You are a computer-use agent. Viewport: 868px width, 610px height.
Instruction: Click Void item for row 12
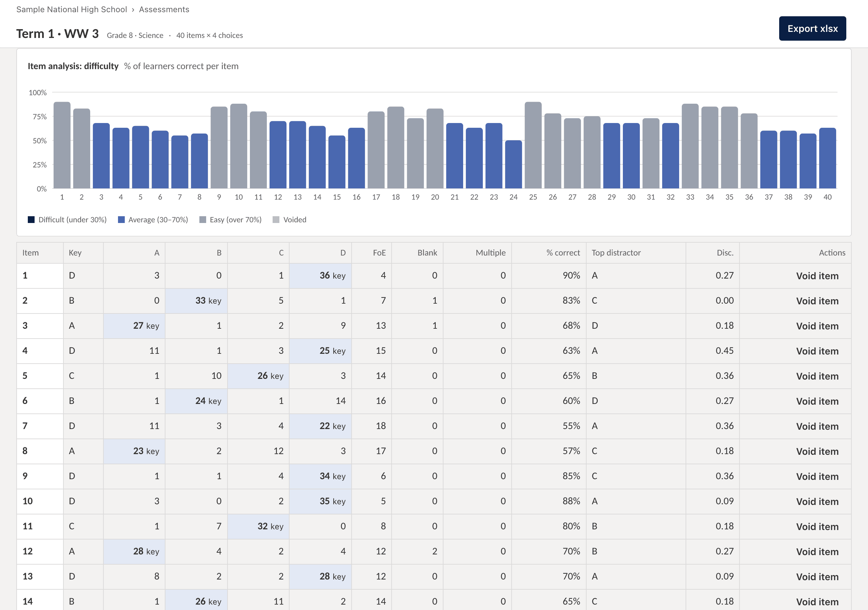point(817,551)
